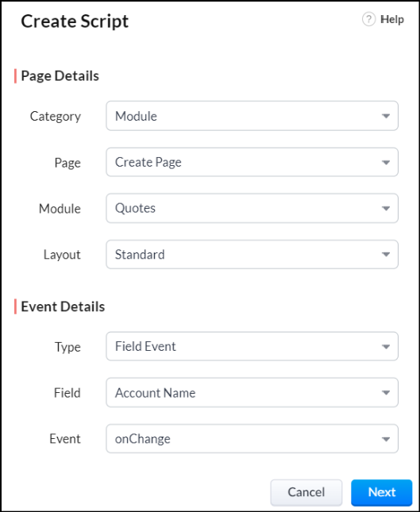The height and width of the screenshot is (512, 420).
Task: Click the caret arrow in Type field
Action: click(386, 346)
